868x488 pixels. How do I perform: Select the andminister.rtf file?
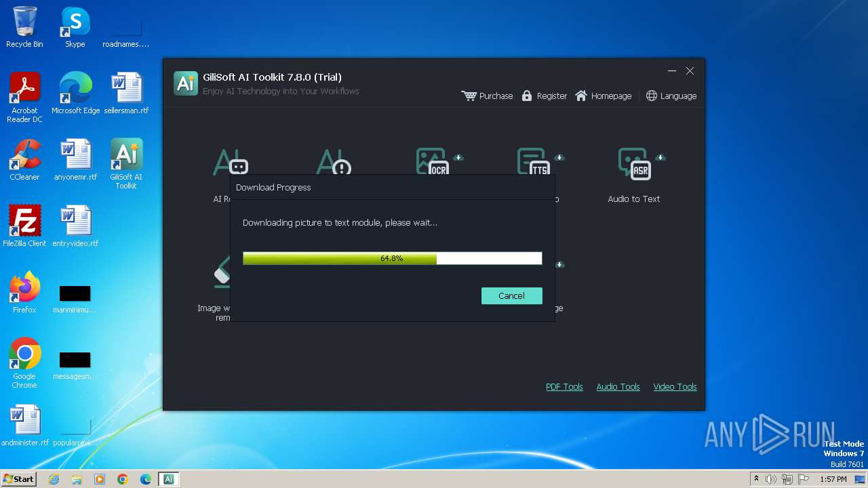[24, 426]
